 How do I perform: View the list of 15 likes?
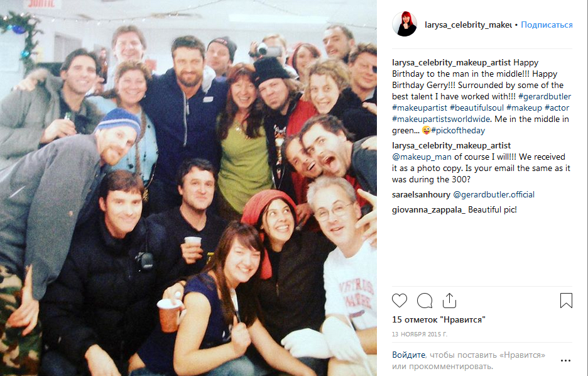pos(438,319)
